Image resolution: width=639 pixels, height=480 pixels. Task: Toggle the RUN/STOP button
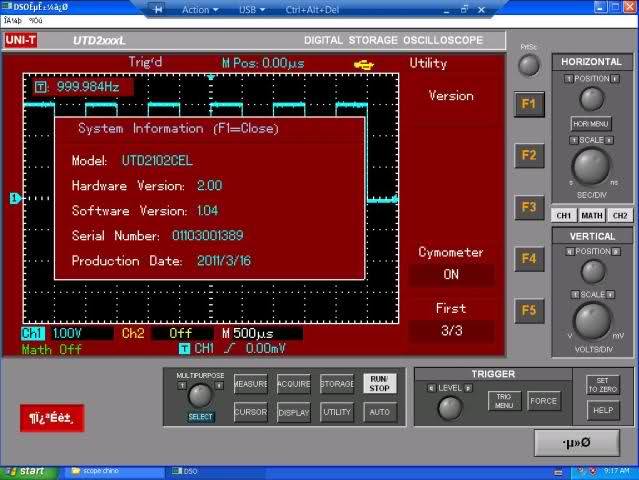(380, 384)
